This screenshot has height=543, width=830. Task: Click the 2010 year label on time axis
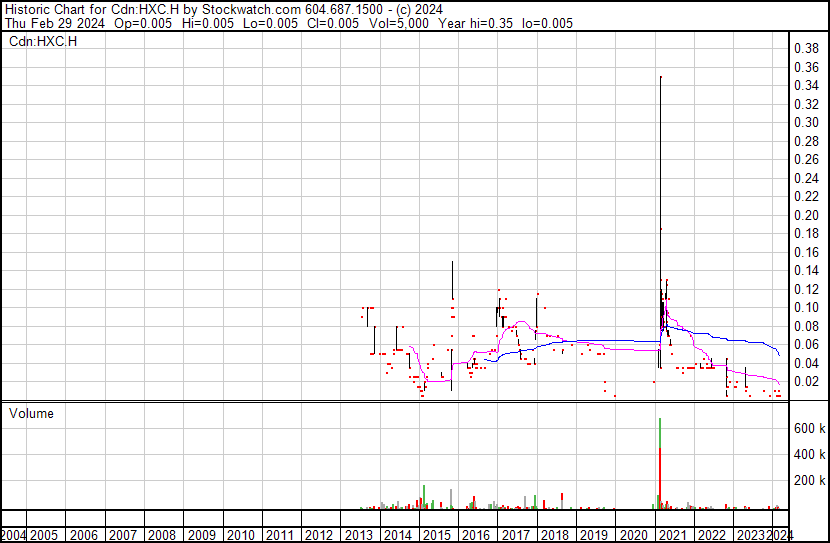[241, 535]
